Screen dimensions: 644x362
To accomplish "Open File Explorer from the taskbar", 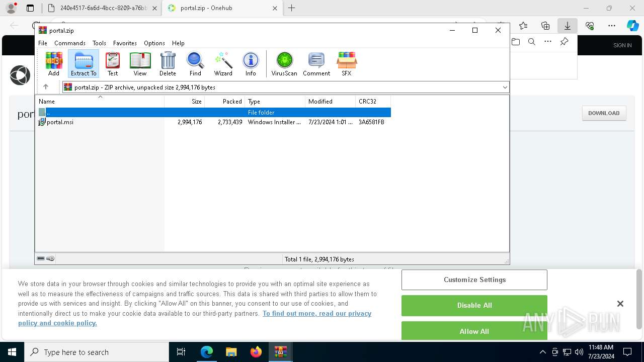I will point(231,352).
